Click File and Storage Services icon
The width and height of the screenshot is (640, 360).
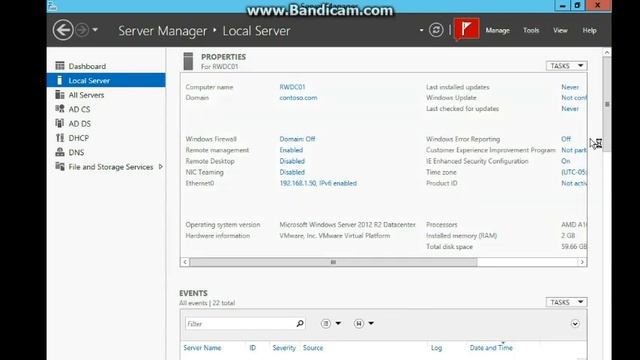coord(60,167)
